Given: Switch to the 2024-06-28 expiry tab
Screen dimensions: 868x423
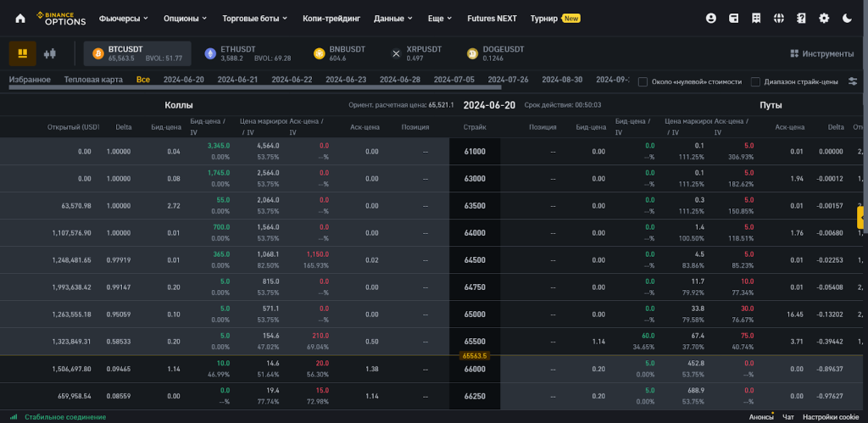Looking at the screenshot, I should [399, 80].
